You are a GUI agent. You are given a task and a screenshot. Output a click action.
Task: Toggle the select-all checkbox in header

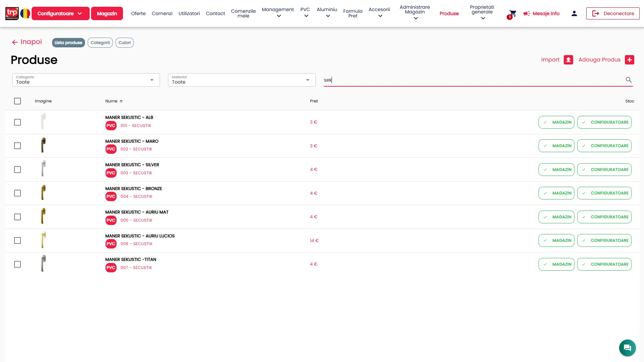click(17, 101)
